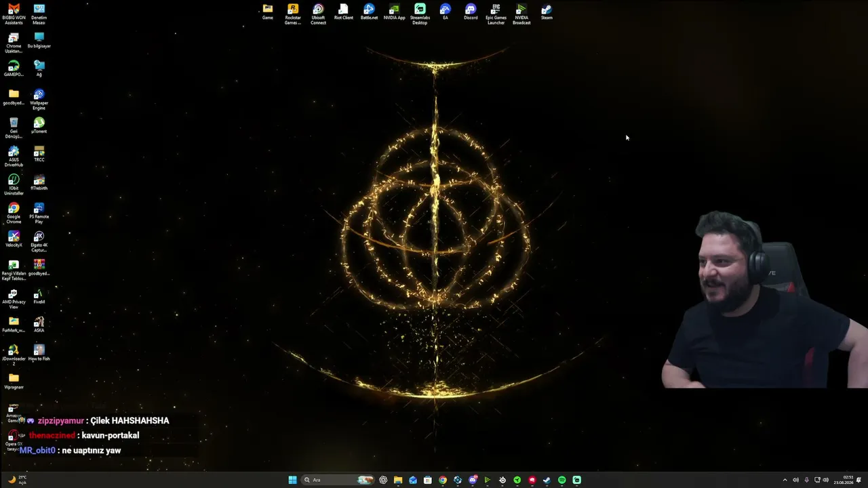Open the Ağ network desktop icon

click(x=39, y=69)
